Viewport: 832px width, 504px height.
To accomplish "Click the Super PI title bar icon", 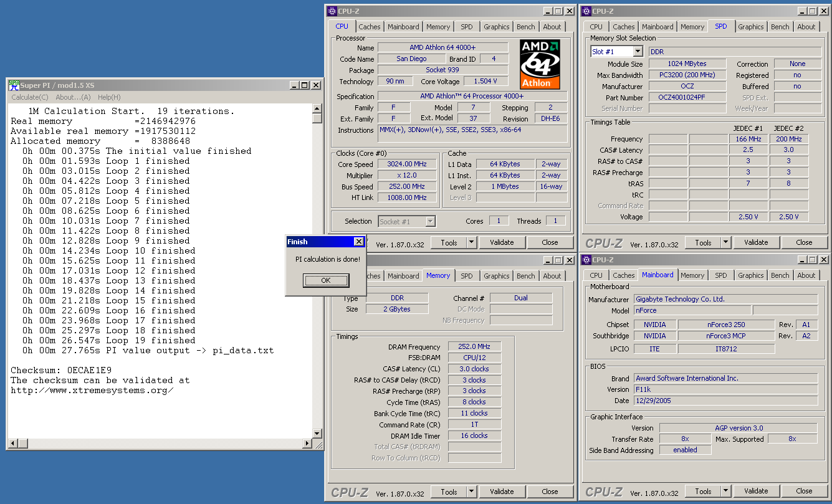I will pyautogui.click(x=14, y=85).
